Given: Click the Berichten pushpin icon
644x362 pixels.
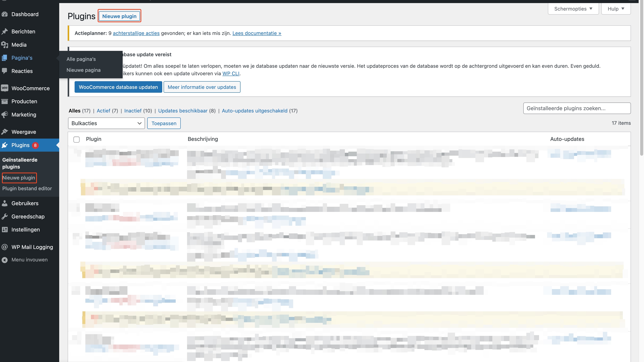Looking at the screenshot, I should pos(4,31).
